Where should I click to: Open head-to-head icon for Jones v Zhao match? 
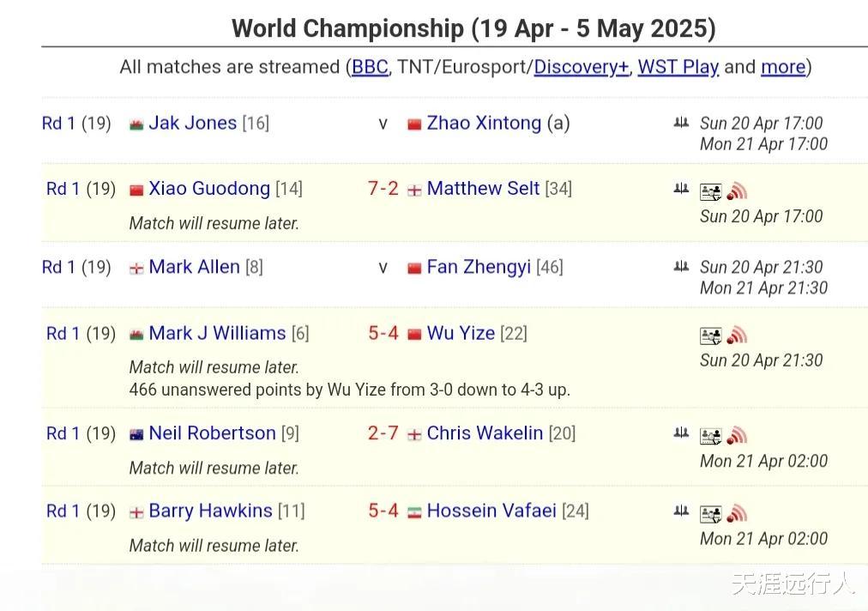(x=681, y=123)
